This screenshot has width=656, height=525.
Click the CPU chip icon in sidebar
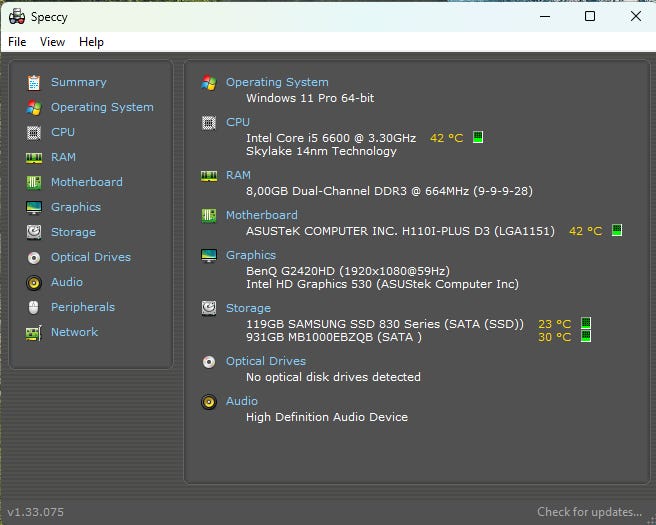pos(34,132)
